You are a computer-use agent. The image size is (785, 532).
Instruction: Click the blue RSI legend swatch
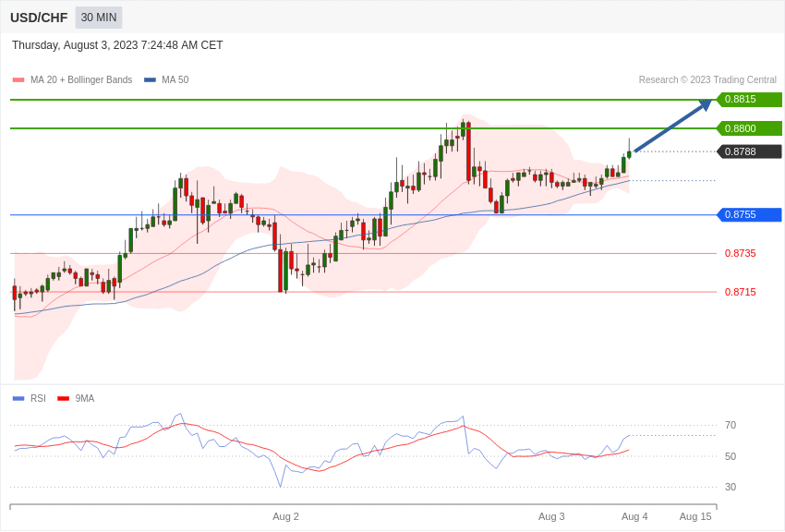[x=18, y=398]
